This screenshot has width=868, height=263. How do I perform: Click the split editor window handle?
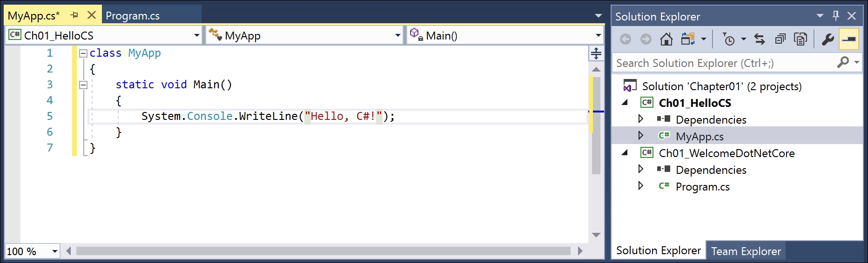[x=596, y=53]
